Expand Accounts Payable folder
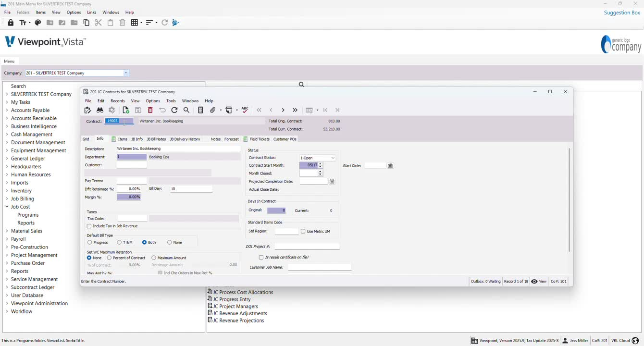 pos(7,110)
